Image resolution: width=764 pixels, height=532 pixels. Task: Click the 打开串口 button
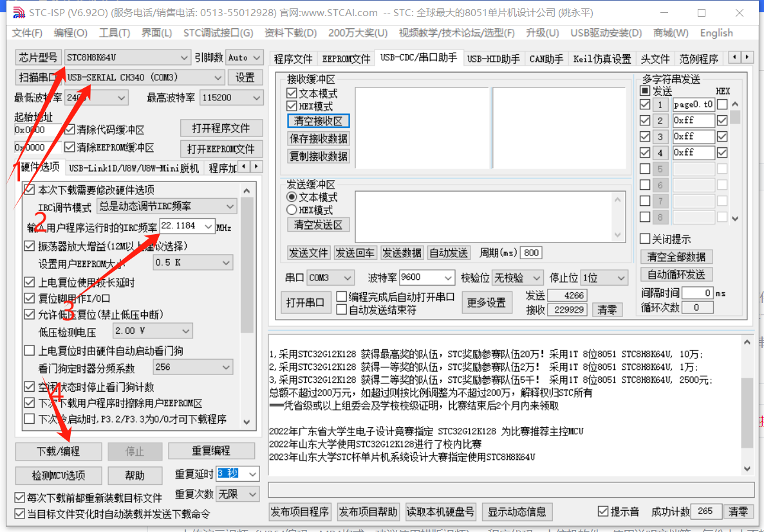(306, 302)
